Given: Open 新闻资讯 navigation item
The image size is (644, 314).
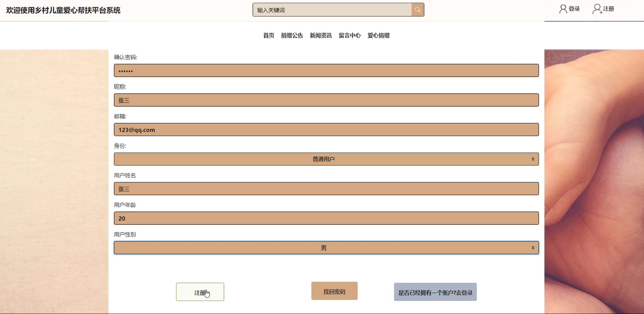Looking at the screenshot, I should 321,35.
